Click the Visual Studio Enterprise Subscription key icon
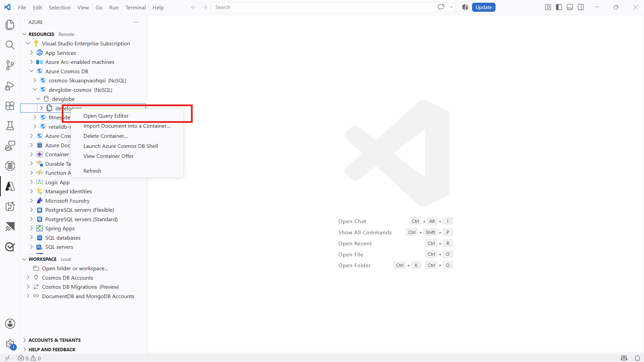The image size is (644, 362). click(x=36, y=43)
